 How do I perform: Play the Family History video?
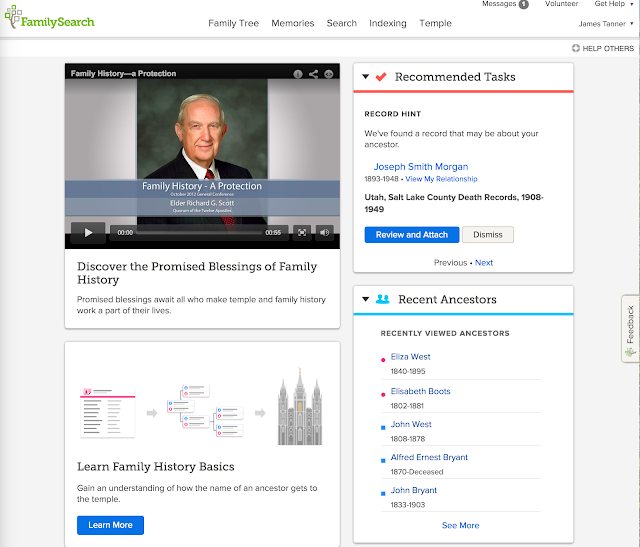(88, 233)
